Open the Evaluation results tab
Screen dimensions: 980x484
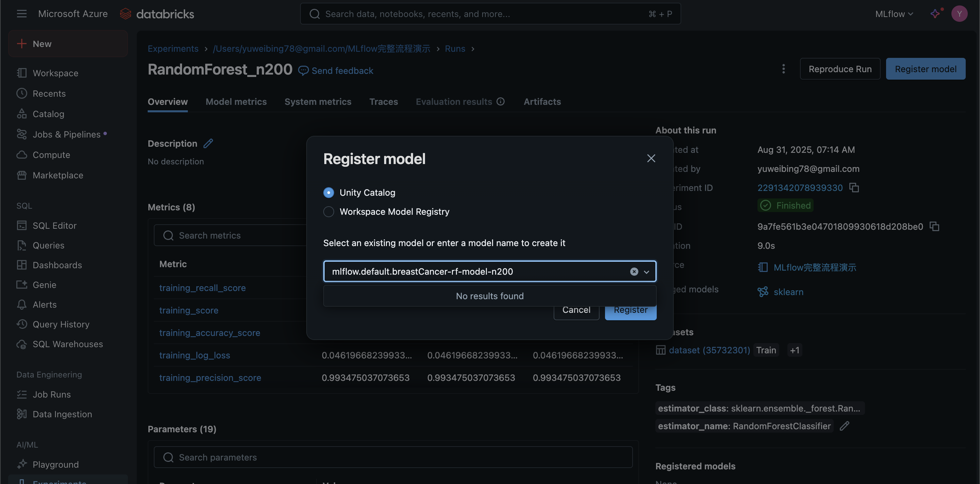coord(454,101)
